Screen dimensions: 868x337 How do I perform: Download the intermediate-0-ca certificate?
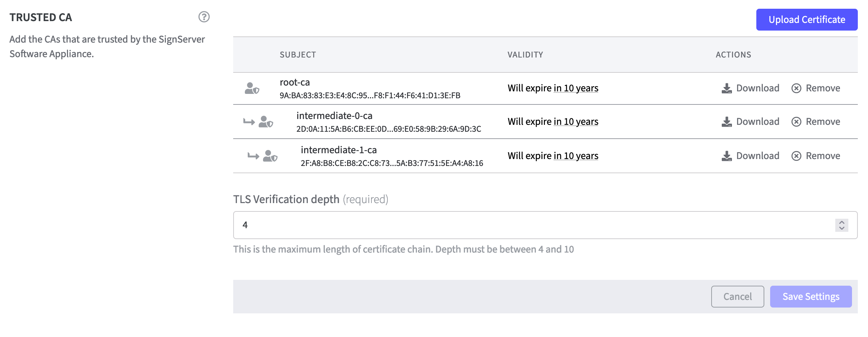(750, 122)
